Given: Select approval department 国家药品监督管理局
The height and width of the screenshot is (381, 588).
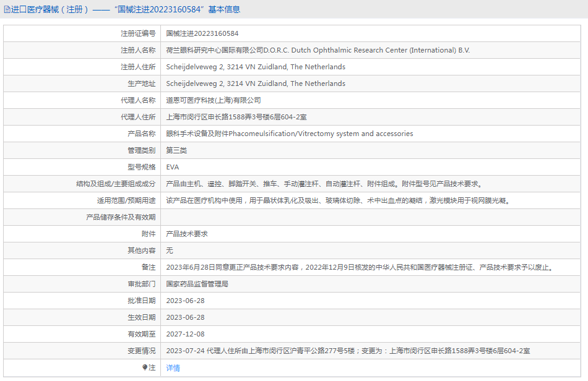Looking at the screenshot, I should coord(197,284).
